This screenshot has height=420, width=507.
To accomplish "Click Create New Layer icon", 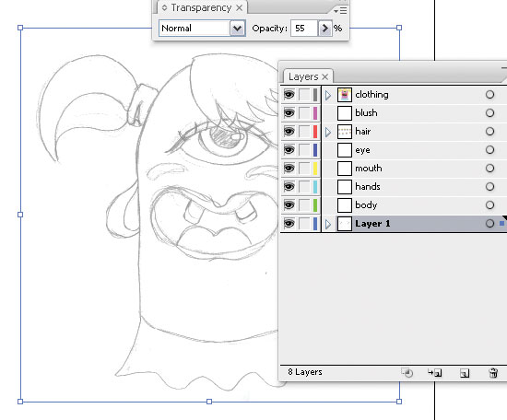I will point(465,373).
